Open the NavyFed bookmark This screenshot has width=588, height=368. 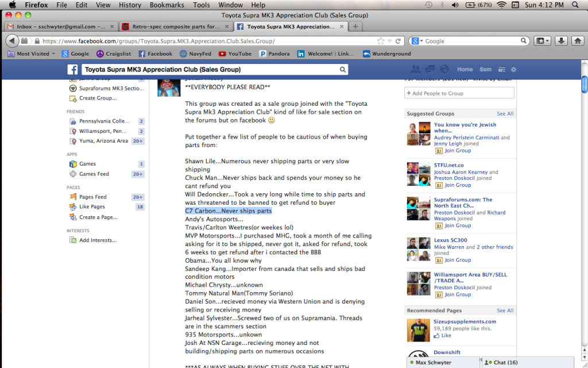point(195,53)
